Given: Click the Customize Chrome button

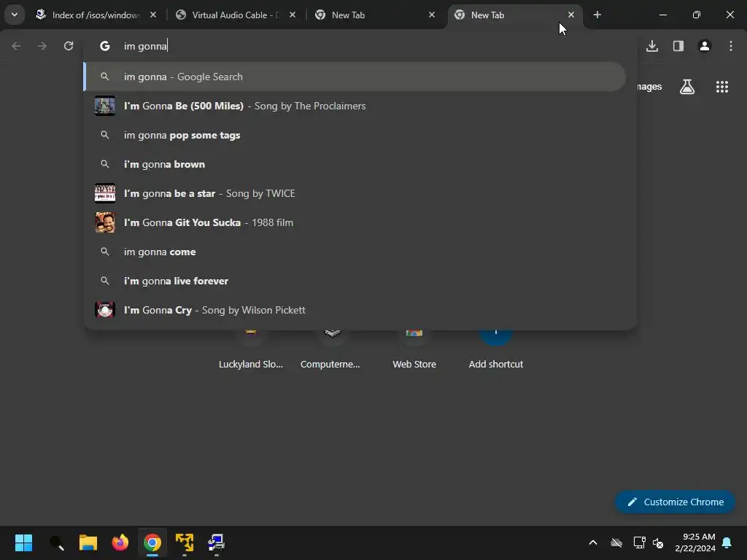Looking at the screenshot, I should click(675, 502).
